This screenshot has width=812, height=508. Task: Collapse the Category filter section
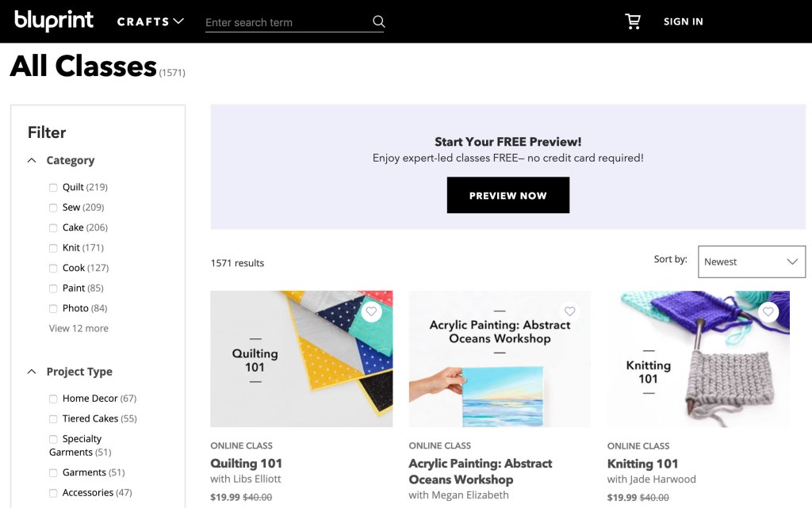tap(32, 160)
